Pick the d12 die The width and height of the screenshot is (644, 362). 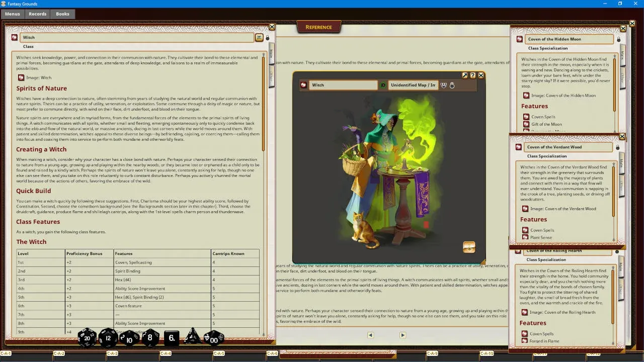[x=108, y=338]
